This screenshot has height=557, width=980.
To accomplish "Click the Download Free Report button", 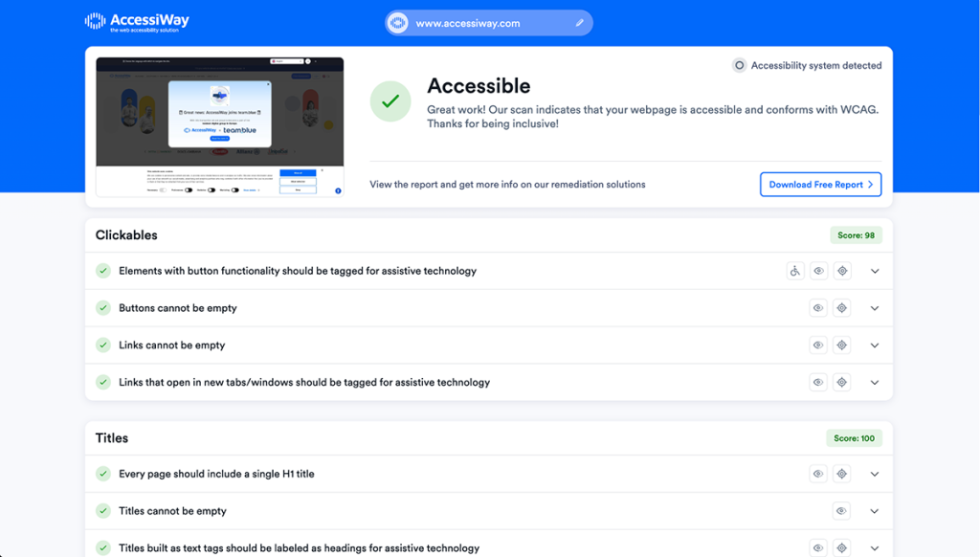I will point(820,184).
